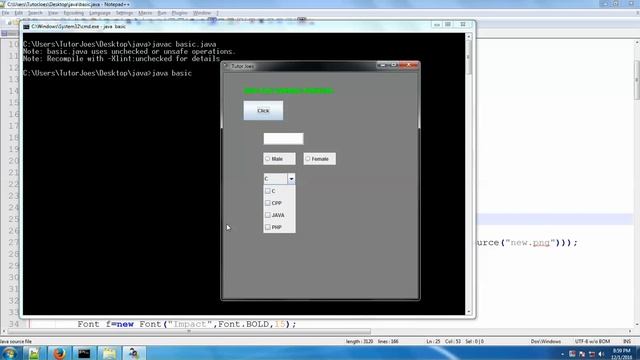Screen dimensions: 640x360
Task: Close the Tutor Joes window
Action: (x=409, y=65)
